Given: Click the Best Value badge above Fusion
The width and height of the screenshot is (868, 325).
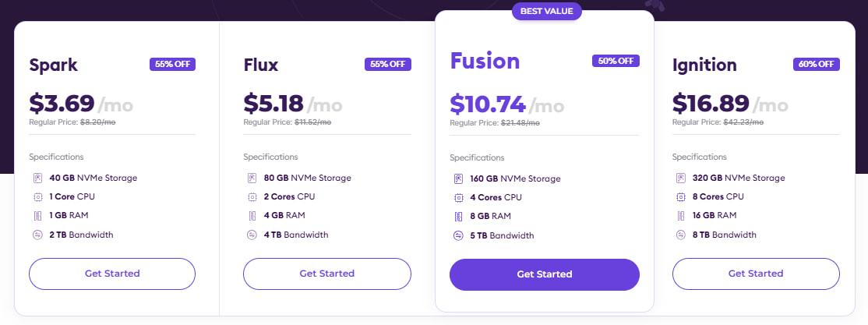Looking at the screenshot, I should pos(545,12).
